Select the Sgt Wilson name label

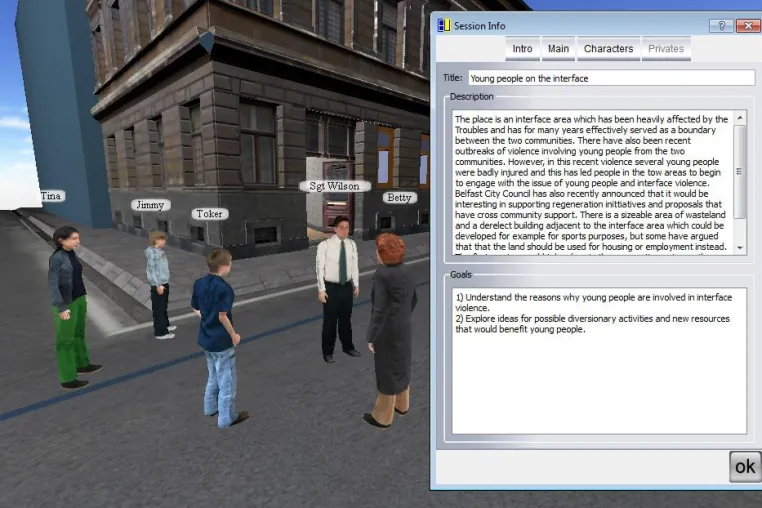click(x=335, y=186)
